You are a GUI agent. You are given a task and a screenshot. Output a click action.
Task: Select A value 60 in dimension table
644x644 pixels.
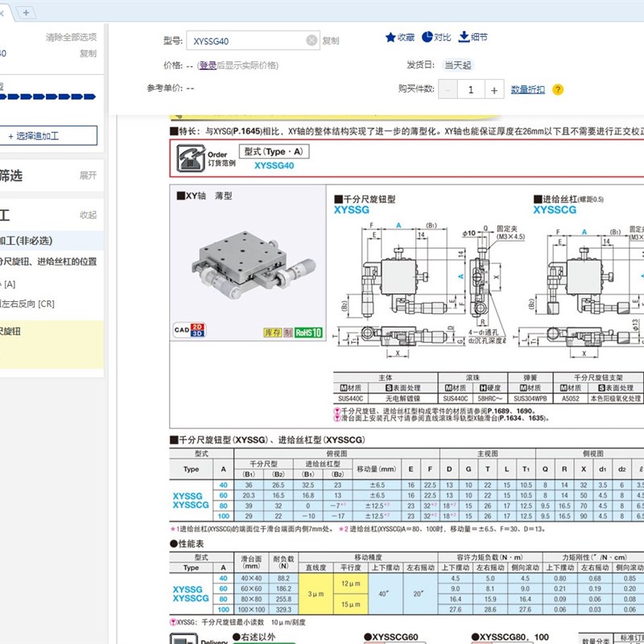[x=224, y=495]
